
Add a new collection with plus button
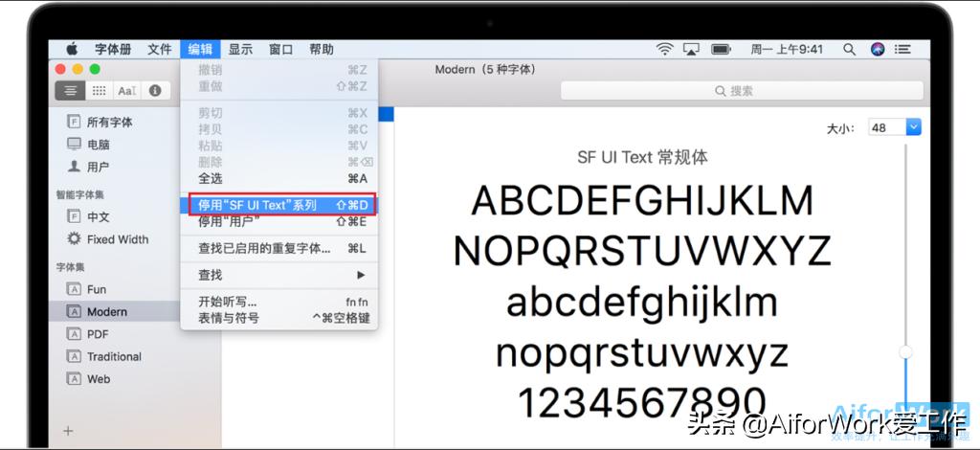(x=68, y=431)
